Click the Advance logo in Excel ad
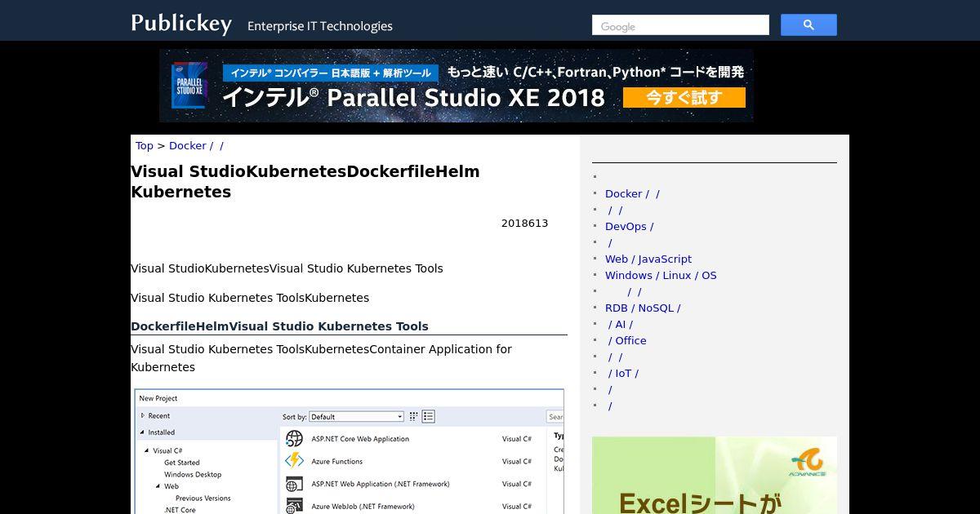This screenshot has width=980, height=514. pos(808,463)
